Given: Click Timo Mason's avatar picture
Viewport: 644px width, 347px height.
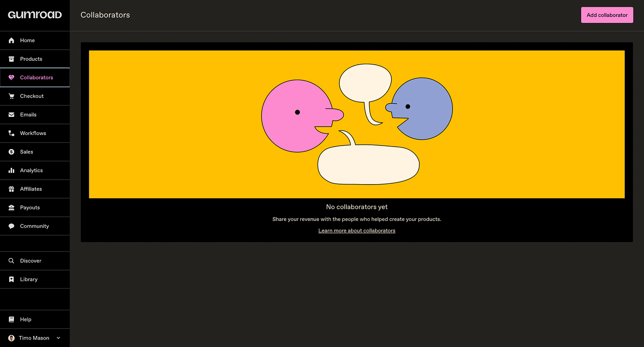Looking at the screenshot, I should (11, 338).
